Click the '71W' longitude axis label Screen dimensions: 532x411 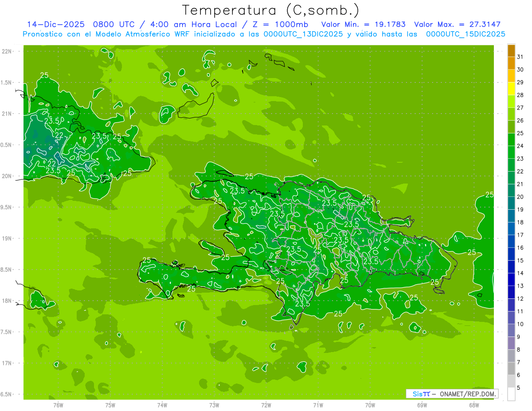(318, 405)
